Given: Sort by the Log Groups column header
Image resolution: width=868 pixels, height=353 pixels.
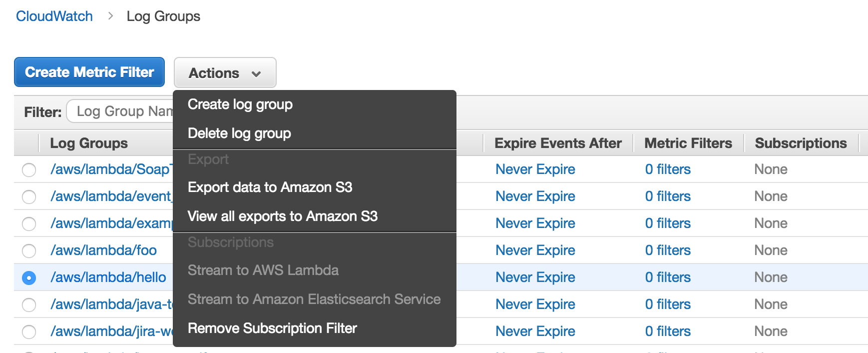Looking at the screenshot, I should point(88,143).
